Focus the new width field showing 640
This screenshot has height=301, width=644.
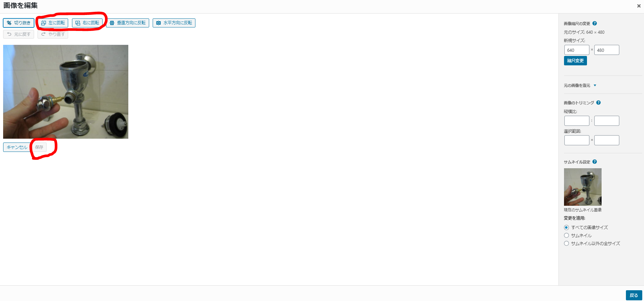577,50
